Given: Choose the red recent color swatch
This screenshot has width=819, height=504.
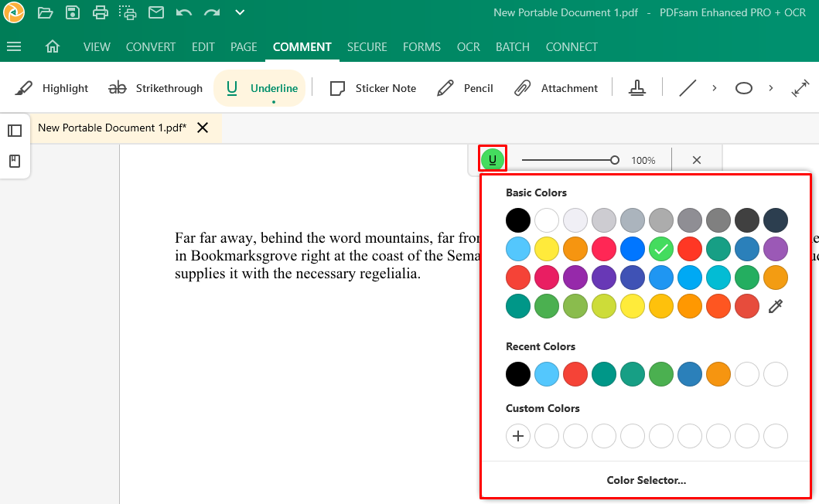Looking at the screenshot, I should pyautogui.click(x=575, y=374).
